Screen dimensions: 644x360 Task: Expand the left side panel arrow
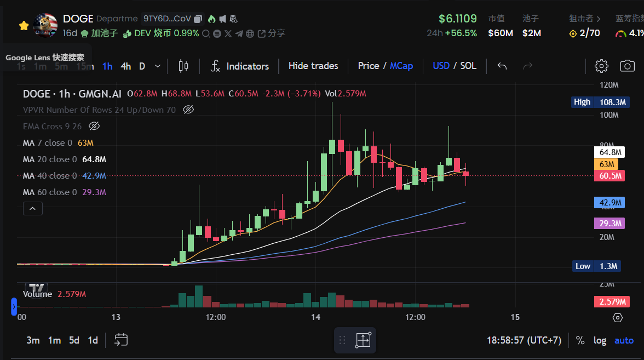point(14,307)
